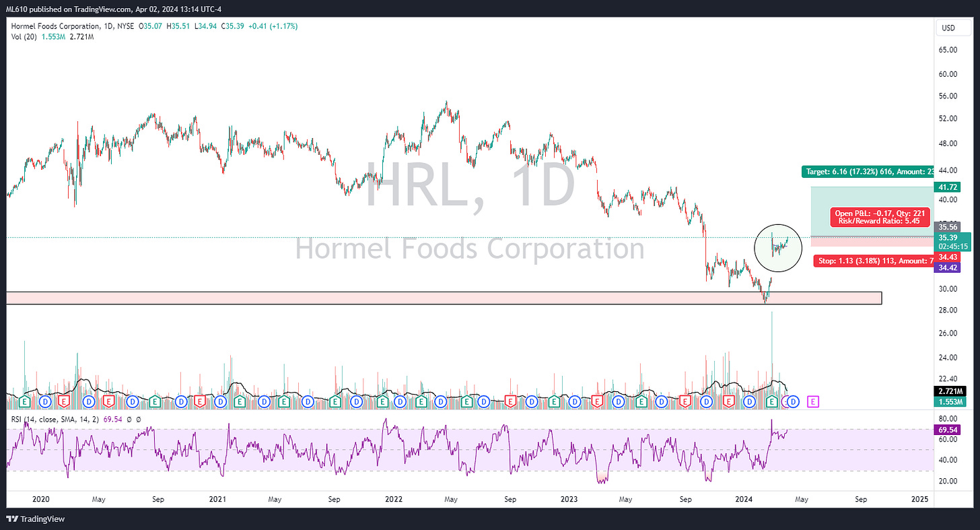The height and width of the screenshot is (530, 980).
Task: Click the 2021 label on the time axis
Action: [x=217, y=500]
